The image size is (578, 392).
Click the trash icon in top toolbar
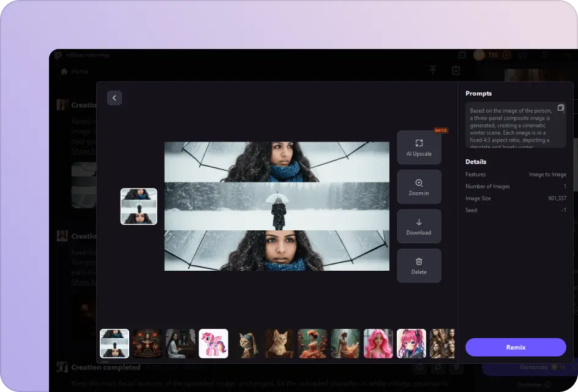click(x=456, y=71)
